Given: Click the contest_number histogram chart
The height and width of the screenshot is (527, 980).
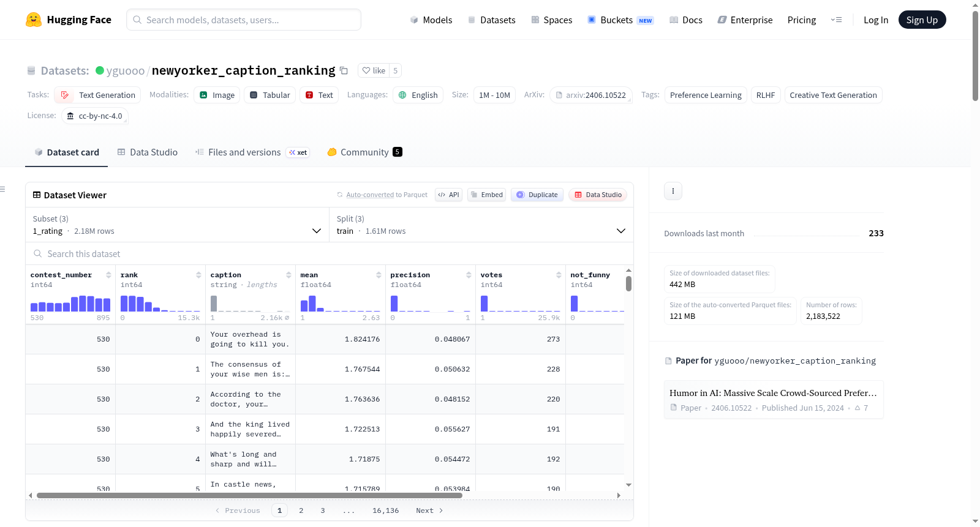Looking at the screenshot, I should (70, 304).
